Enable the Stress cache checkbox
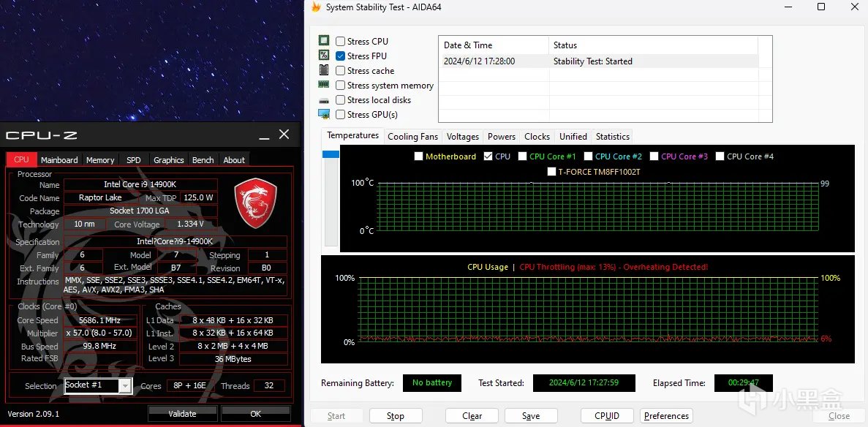 coord(341,70)
